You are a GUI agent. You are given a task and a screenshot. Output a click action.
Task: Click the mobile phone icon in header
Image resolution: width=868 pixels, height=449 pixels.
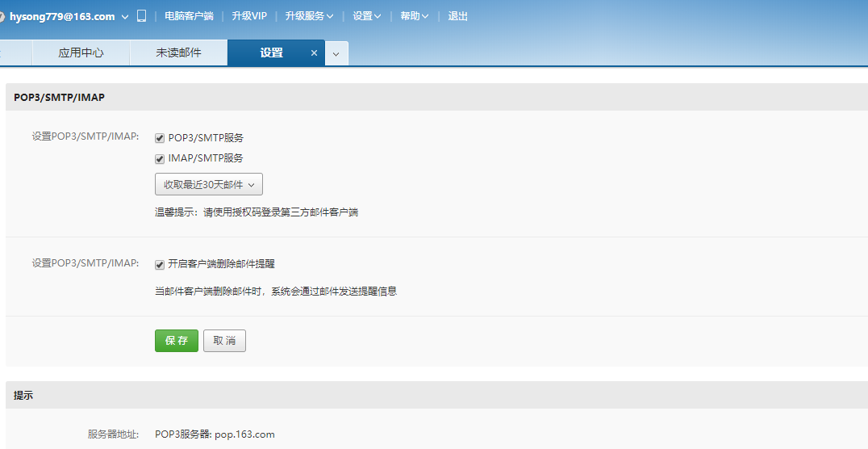click(142, 16)
